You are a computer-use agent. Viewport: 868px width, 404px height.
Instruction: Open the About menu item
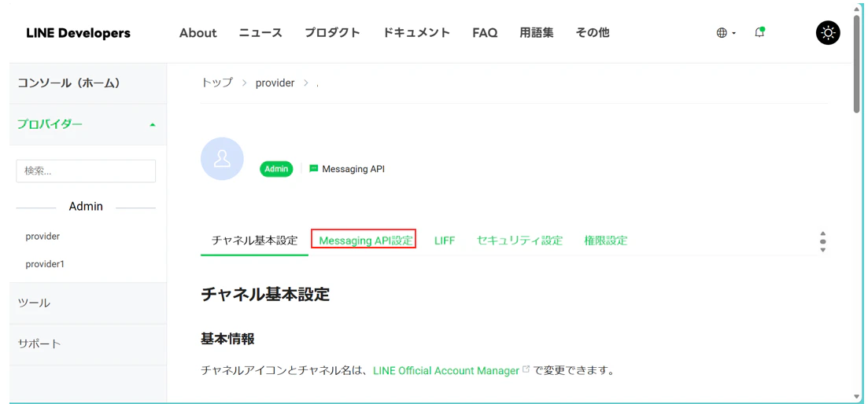pyautogui.click(x=198, y=33)
